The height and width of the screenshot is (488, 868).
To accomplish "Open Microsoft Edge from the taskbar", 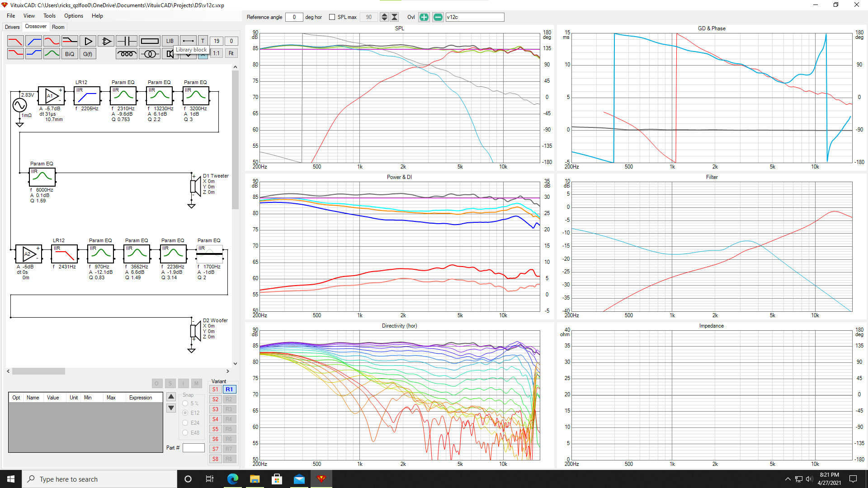I will coord(232,479).
